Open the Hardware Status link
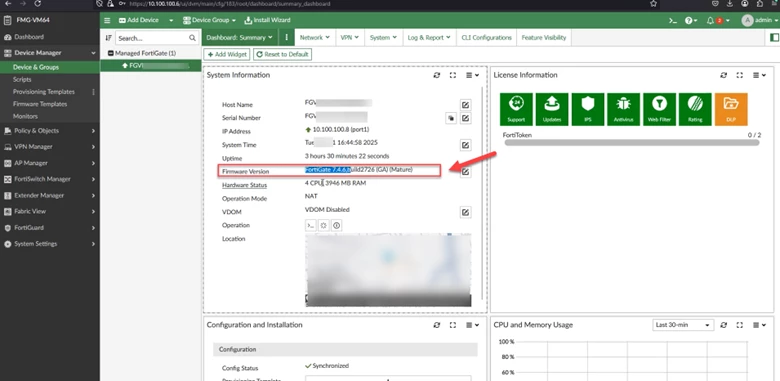Screen dimensions: 780x381 tap(244, 185)
